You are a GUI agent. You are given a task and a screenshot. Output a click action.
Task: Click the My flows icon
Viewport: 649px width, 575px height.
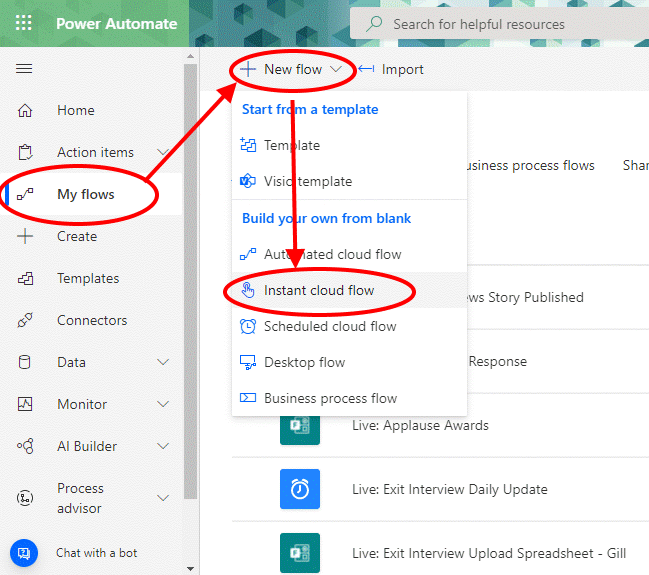tap(25, 194)
